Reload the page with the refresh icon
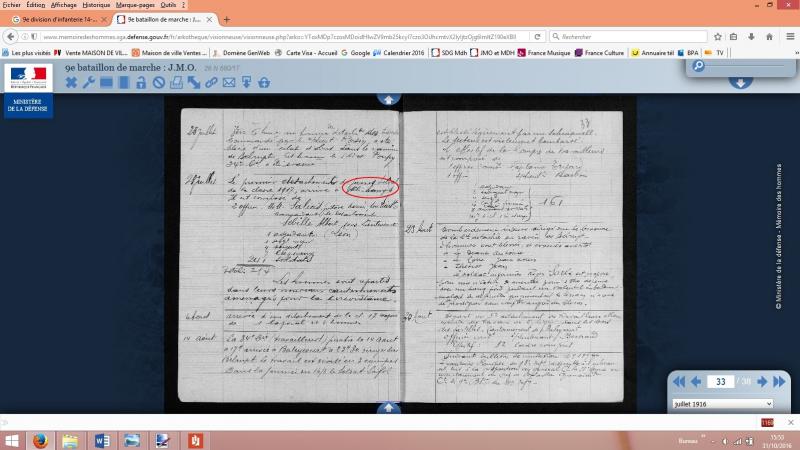 click(x=537, y=37)
